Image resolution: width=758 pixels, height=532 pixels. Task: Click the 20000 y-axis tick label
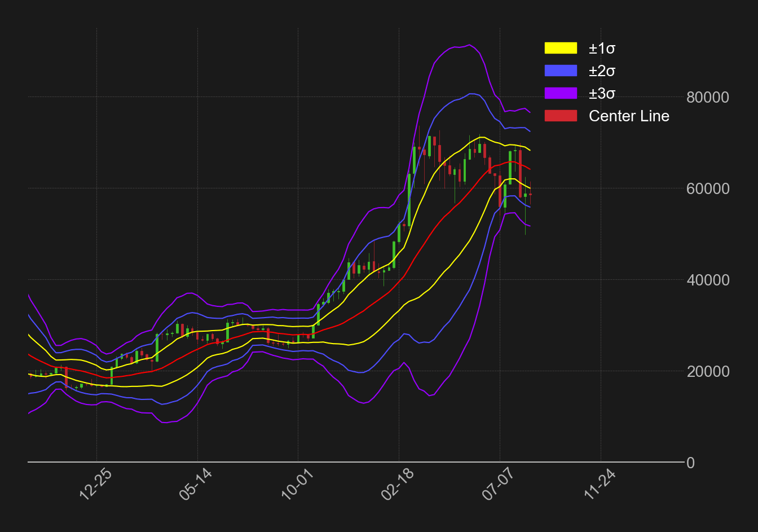click(x=707, y=371)
